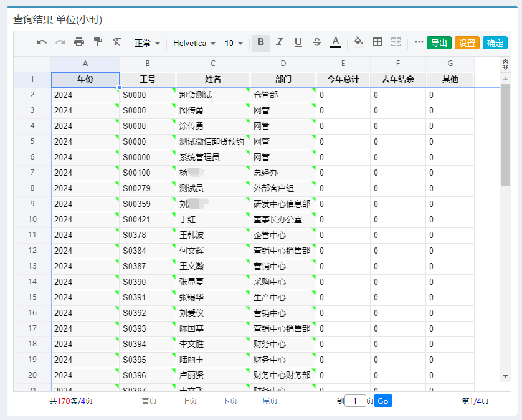Toggle strikethrough formatting
The image size is (522, 420).
317,42
